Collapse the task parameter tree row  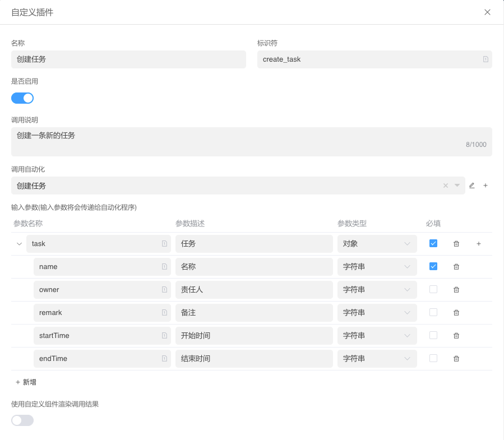[x=19, y=244]
